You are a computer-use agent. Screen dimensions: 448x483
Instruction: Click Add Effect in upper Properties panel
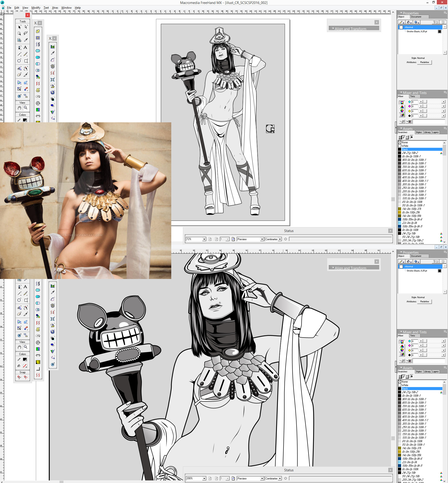417,22
